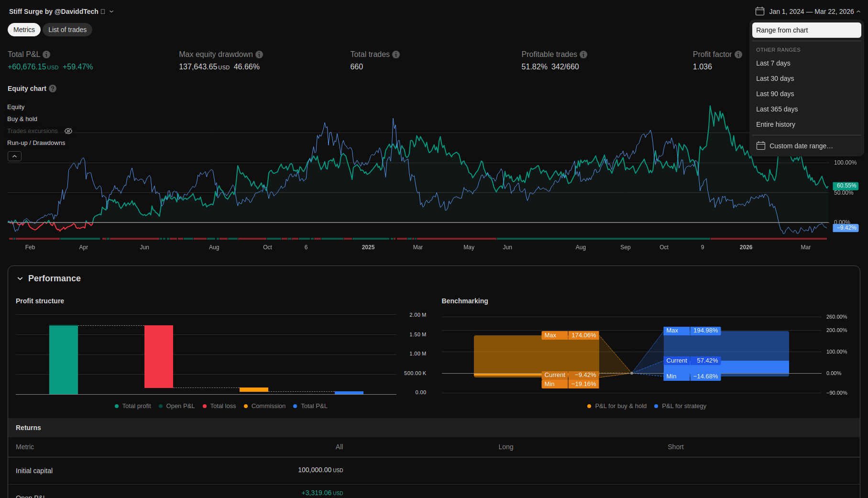Click info icon next to Profit factor
Screen dimensions: 868x498
[738, 55]
